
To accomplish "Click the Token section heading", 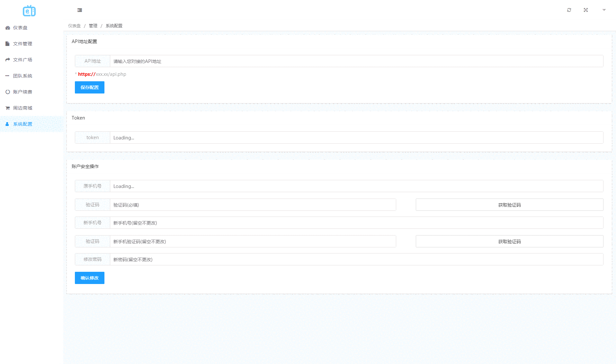I will [x=78, y=118].
